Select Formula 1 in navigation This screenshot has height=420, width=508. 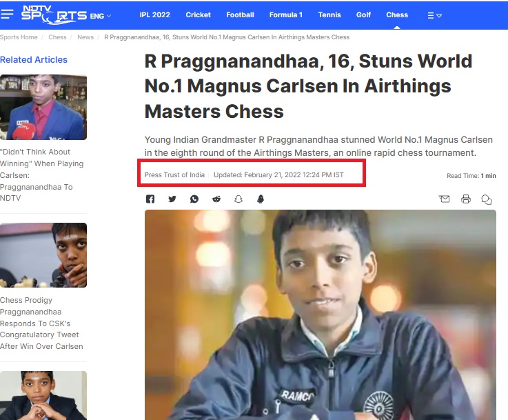(x=286, y=15)
